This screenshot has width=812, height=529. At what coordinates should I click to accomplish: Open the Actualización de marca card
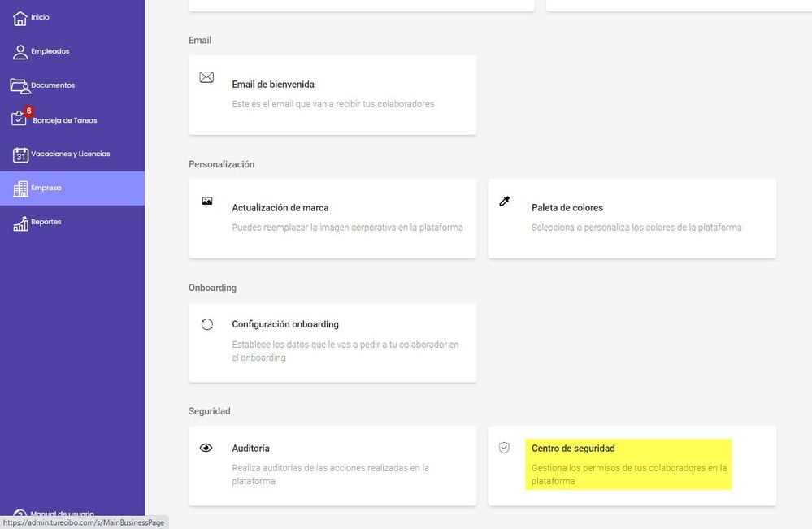click(332, 219)
